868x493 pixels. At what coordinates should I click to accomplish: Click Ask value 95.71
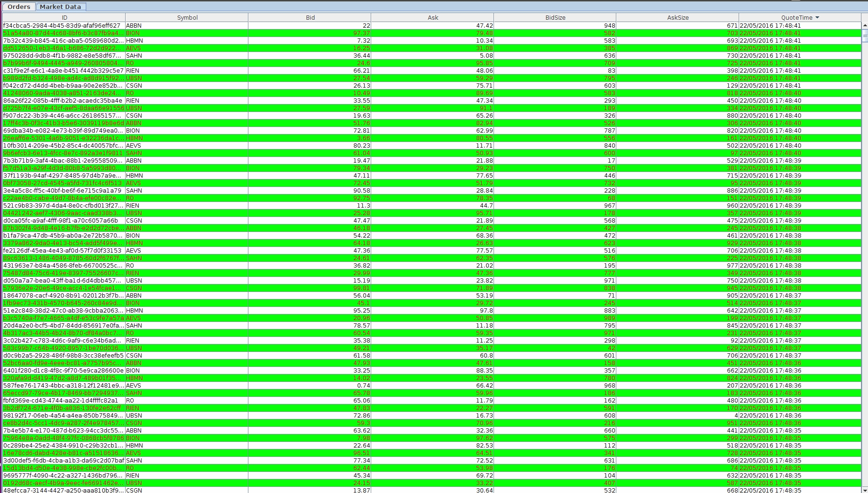(x=484, y=213)
